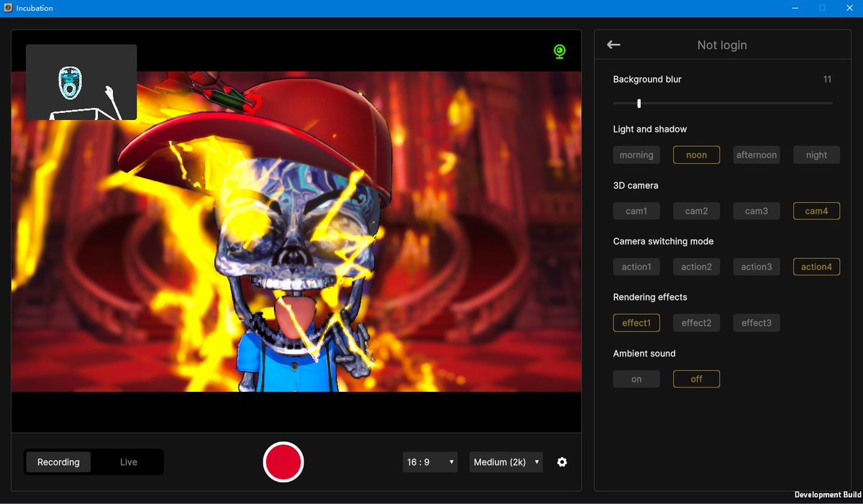Image resolution: width=863 pixels, height=504 pixels.
Task: Switch to the Live tab
Action: (129, 462)
